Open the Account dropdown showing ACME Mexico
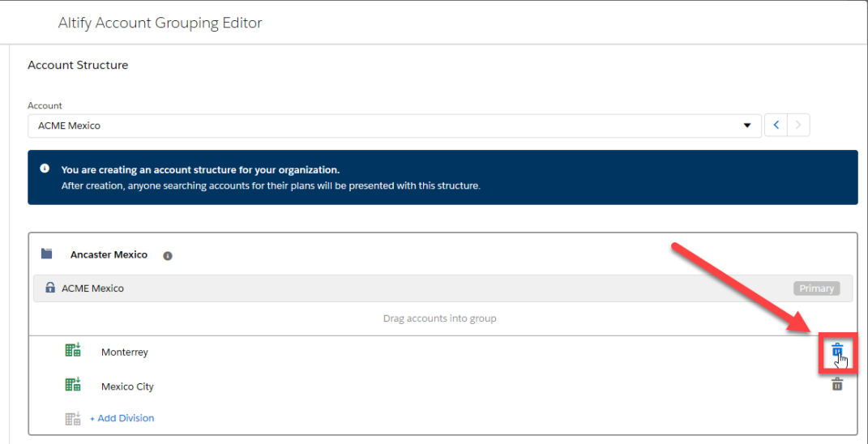The width and height of the screenshot is (868, 444). (395, 126)
